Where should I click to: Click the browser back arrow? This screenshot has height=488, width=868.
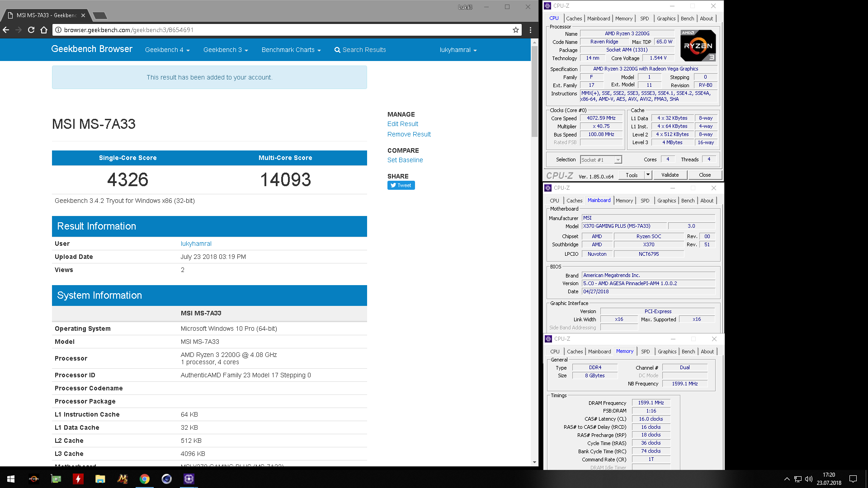(x=6, y=30)
